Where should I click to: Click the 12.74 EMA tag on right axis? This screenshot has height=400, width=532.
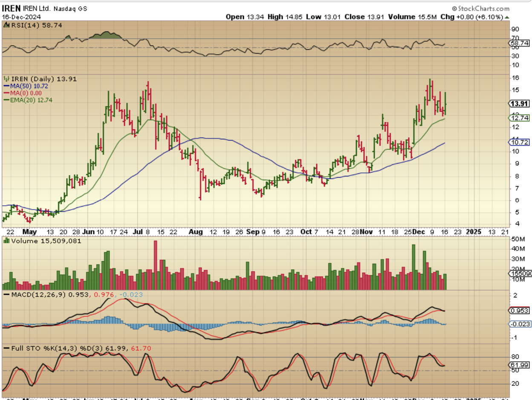click(x=520, y=118)
